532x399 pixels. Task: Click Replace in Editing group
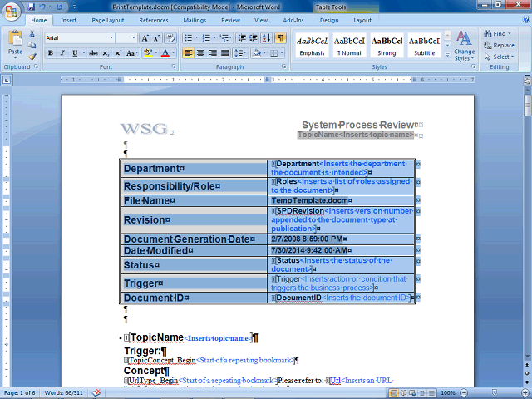point(499,45)
